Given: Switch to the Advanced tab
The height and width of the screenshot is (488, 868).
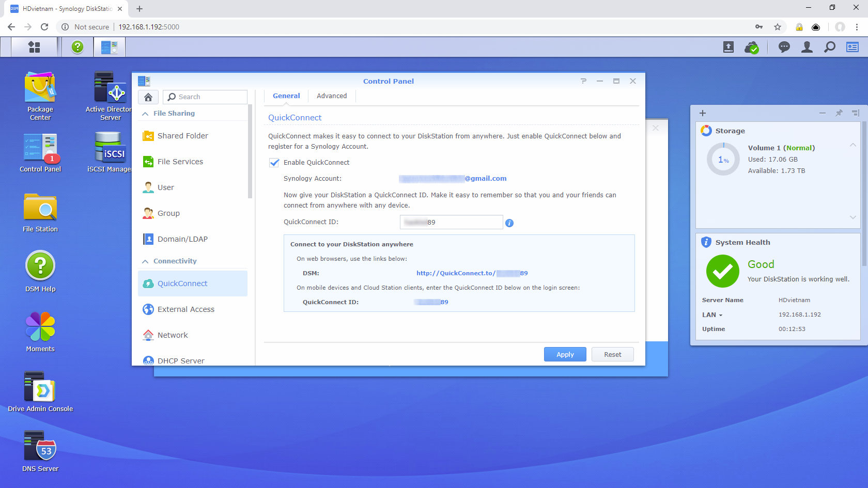Looking at the screenshot, I should pyautogui.click(x=332, y=96).
